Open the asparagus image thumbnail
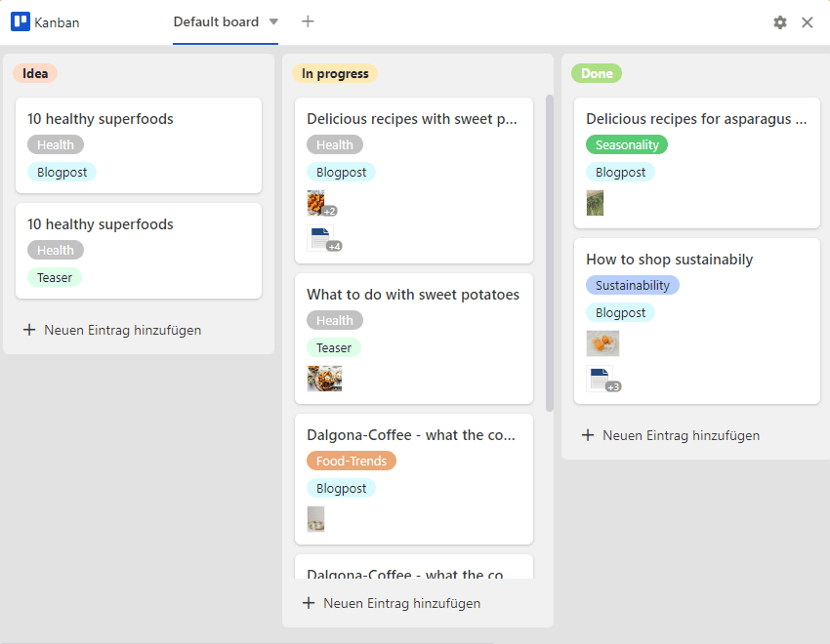Screen dimensions: 830x644 coord(595,203)
